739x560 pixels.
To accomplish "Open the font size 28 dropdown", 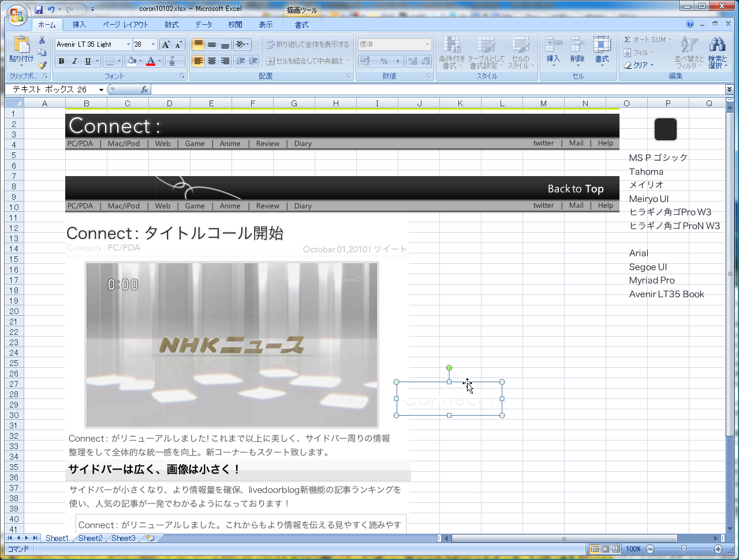I will point(153,44).
